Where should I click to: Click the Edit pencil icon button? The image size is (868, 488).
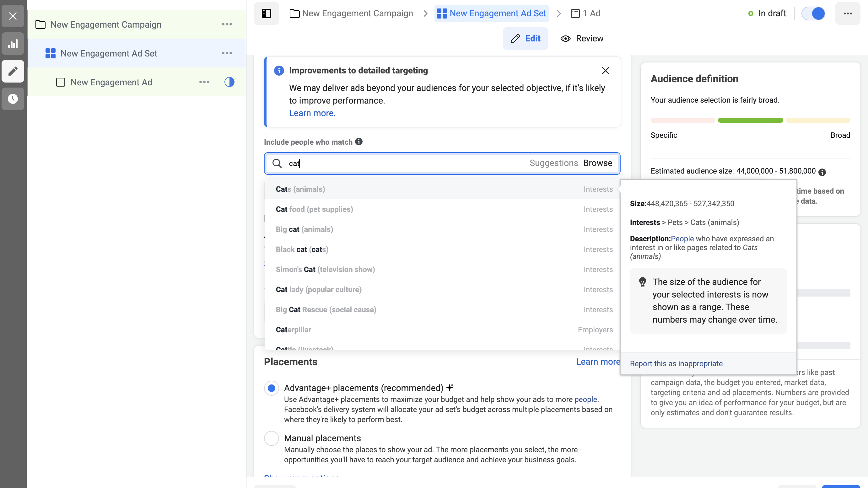516,38
